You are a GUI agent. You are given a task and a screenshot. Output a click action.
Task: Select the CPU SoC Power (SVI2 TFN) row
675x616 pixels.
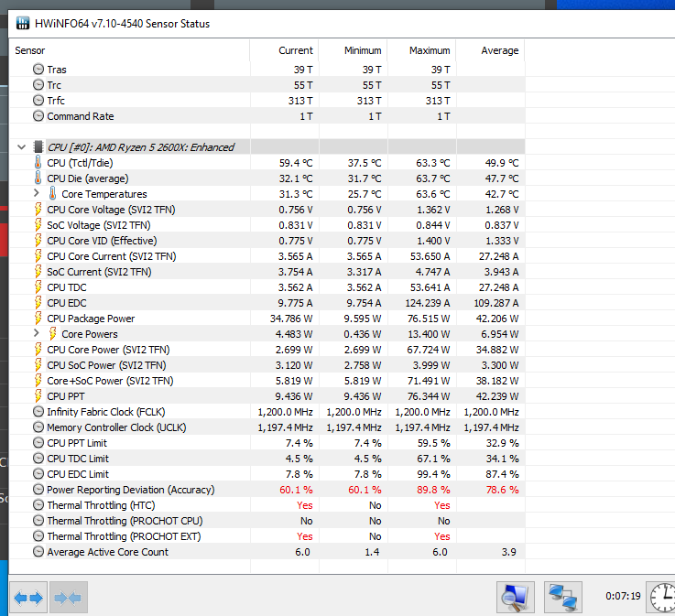coord(267,365)
